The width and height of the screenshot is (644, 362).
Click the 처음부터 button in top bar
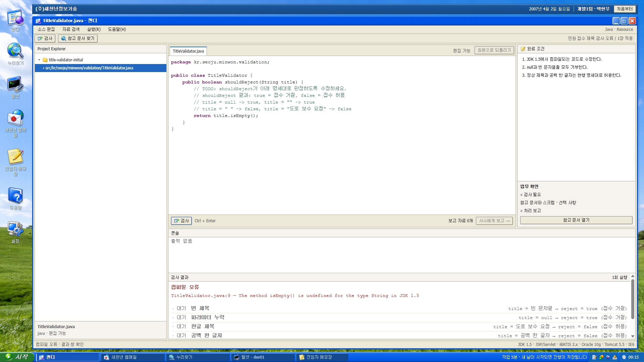click(625, 9)
